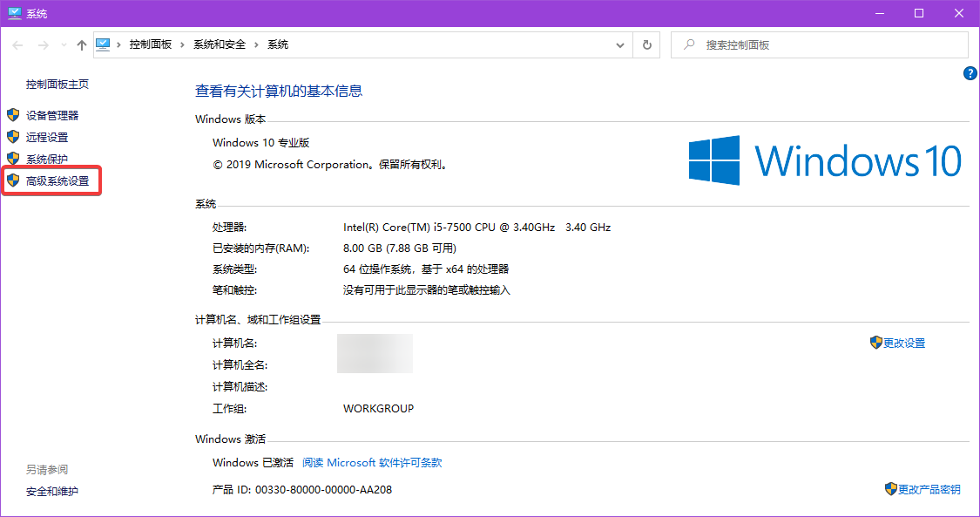The width and height of the screenshot is (980, 517).
Task: Open the recent locations dropdown arrow
Action: (63, 44)
